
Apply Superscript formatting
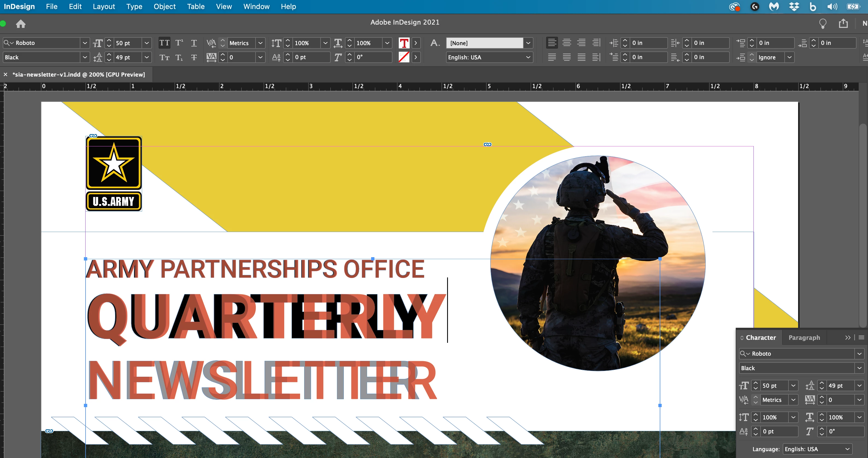179,43
